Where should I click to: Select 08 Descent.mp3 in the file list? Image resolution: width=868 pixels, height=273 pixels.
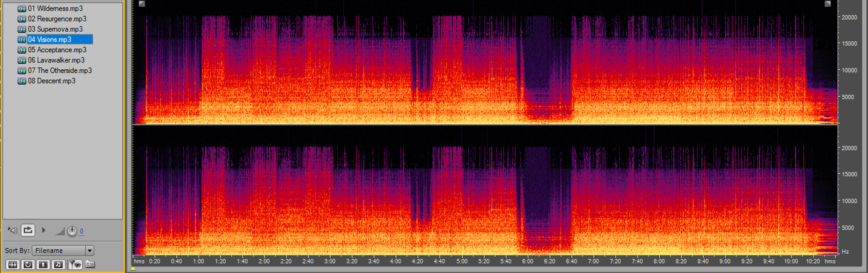(51, 81)
